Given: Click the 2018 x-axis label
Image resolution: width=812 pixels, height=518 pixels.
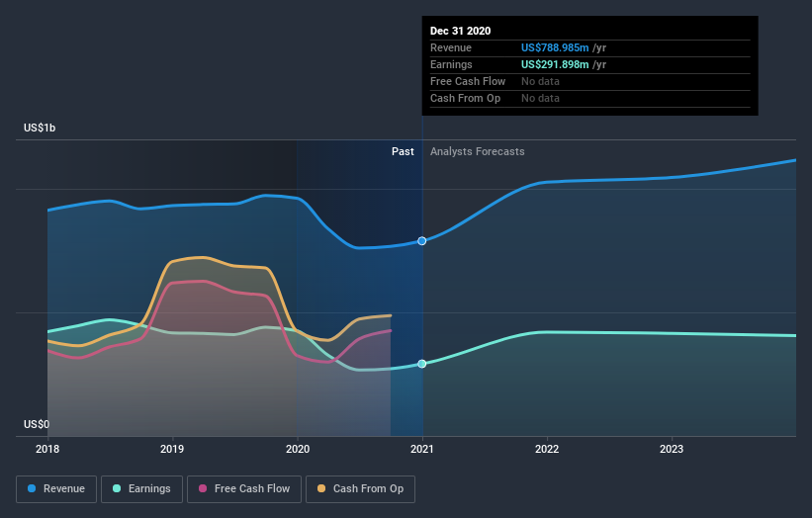Looking at the screenshot, I should pos(47,449).
